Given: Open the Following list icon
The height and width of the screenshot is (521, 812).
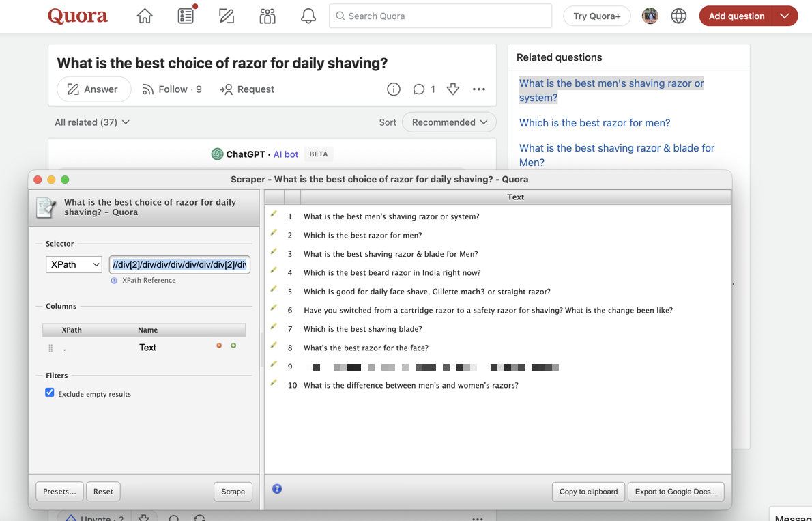Looking at the screenshot, I should point(186,16).
